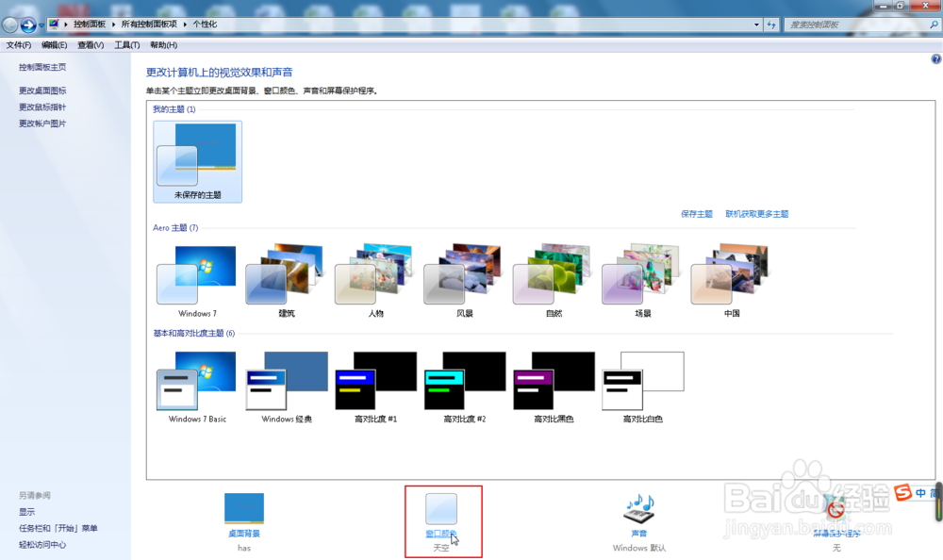Apply the 高对比度 #1 theme

coord(375,387)
